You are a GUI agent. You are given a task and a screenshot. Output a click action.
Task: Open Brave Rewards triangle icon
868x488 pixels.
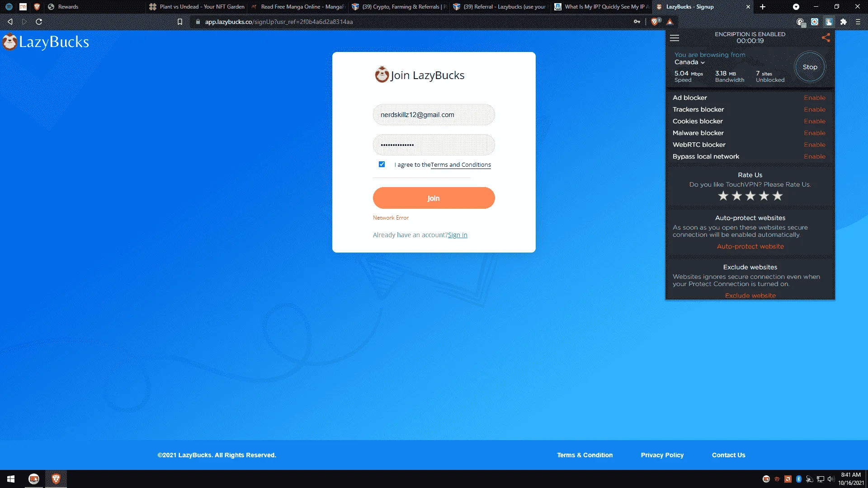click(x=670, y=22)
